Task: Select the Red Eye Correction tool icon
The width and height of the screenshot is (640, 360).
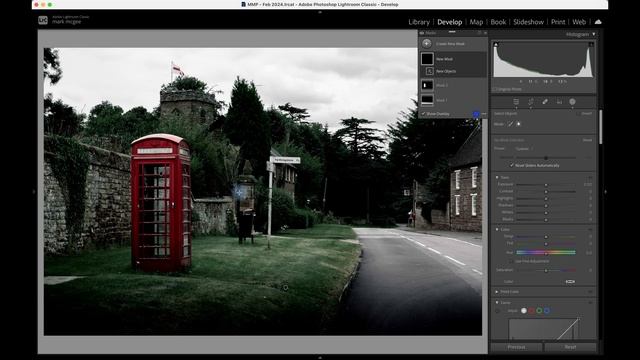Action: pos(559,102)
